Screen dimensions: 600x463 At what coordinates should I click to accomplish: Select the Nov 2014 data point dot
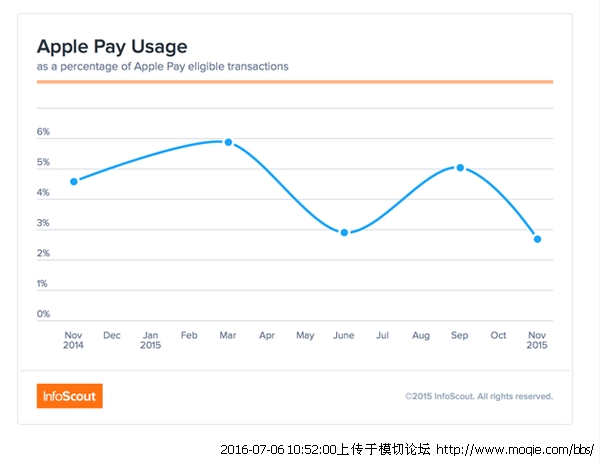coord(73,181)
